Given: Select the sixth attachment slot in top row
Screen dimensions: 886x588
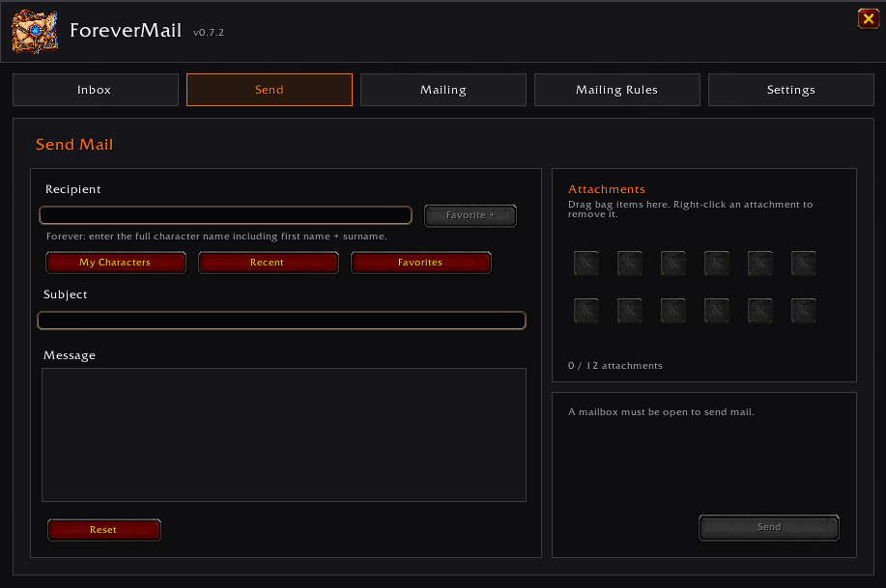Looking at the screenshot, I should (x=804, y=264).
